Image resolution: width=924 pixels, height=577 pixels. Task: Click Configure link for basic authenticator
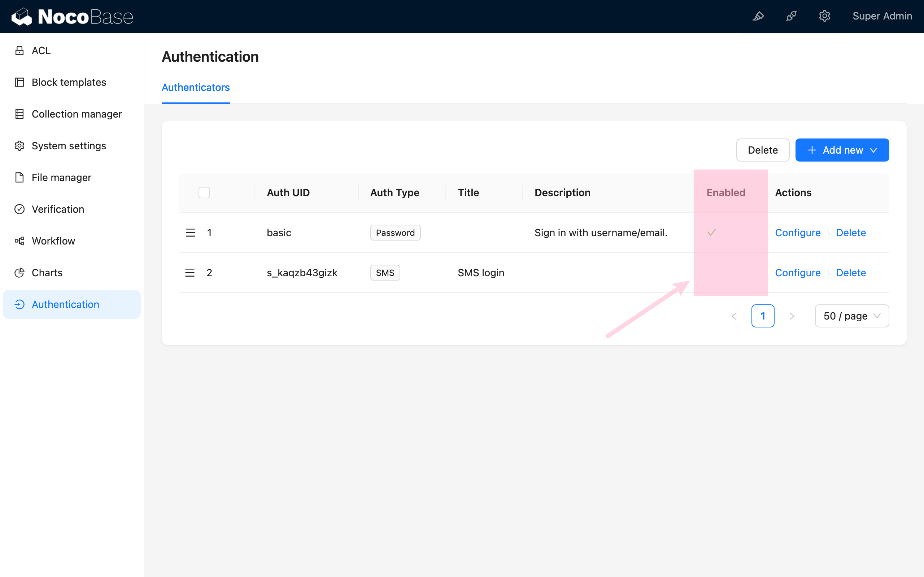(x=797, y=232)
